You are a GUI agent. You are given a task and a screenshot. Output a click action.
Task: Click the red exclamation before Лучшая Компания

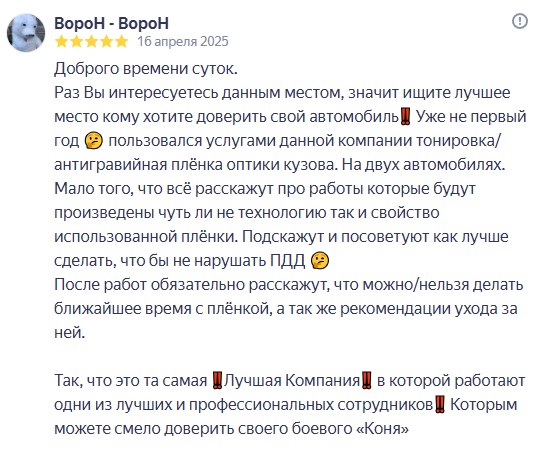click(217, 380)
